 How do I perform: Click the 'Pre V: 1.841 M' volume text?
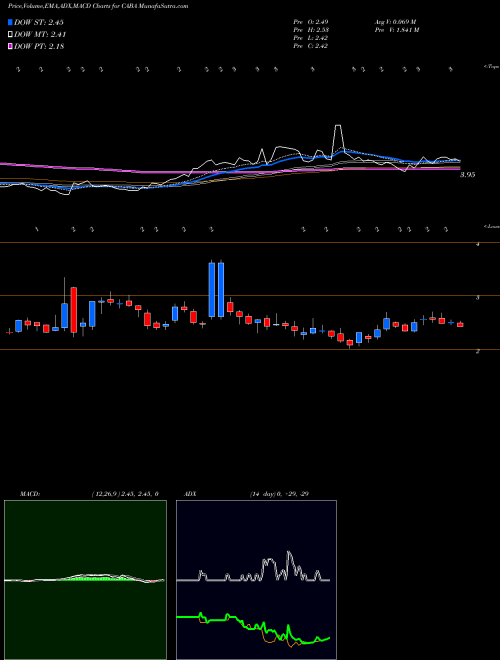[x=396, y=30]
